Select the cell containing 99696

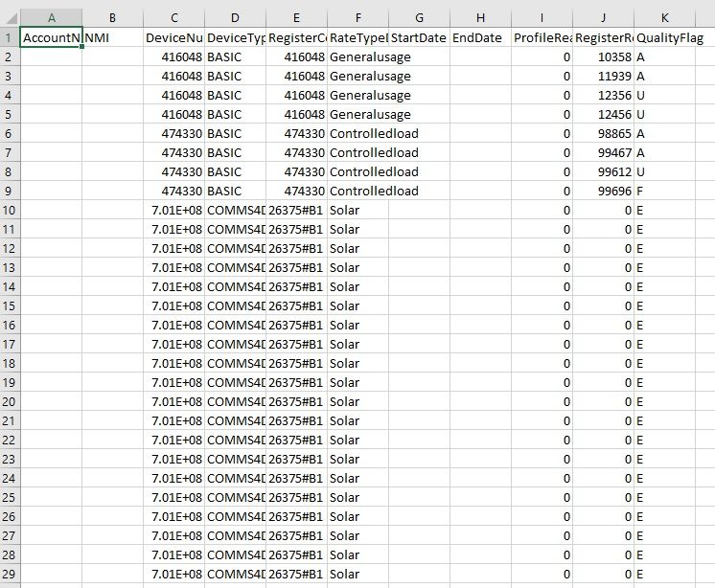603,191
